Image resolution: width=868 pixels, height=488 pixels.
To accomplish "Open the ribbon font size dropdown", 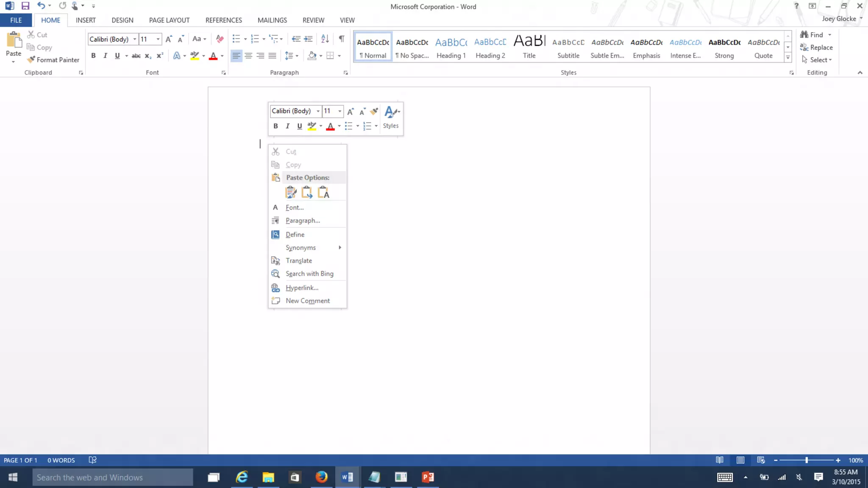I will tap(158, 39).
